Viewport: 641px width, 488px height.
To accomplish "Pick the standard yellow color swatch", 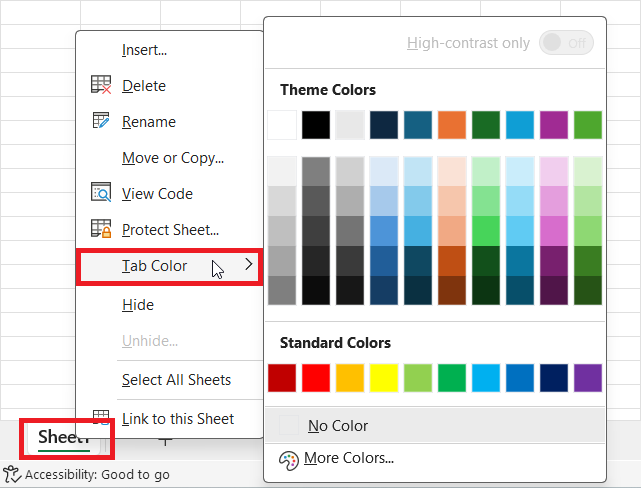I will (x=384, y=378).
